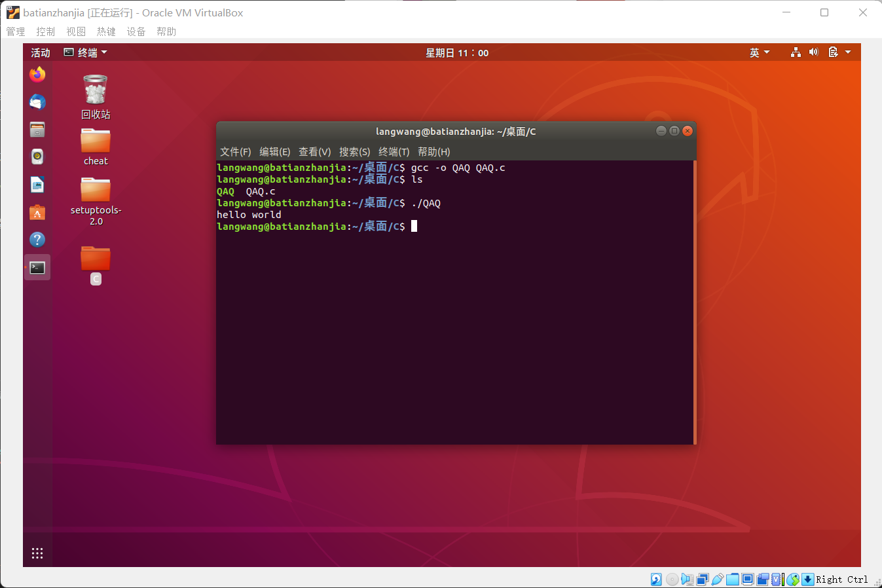Select the setuptools-2.0 folder on desktop
The image size is (882, 588).
(x=96, y=201)
